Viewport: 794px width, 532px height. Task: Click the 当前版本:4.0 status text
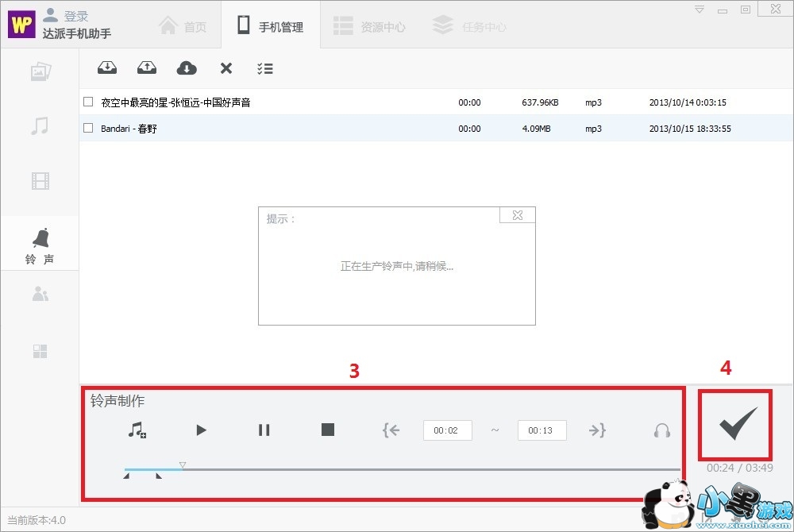tap(37, 520)
